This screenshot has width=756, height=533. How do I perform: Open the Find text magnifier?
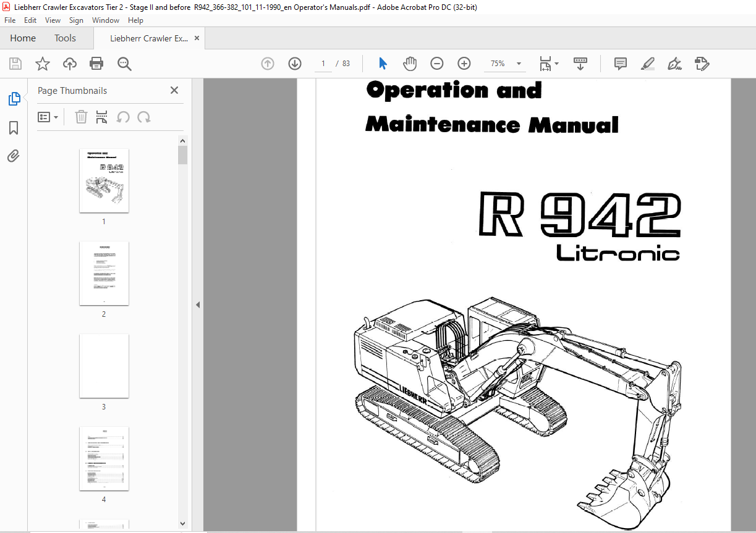124,64
